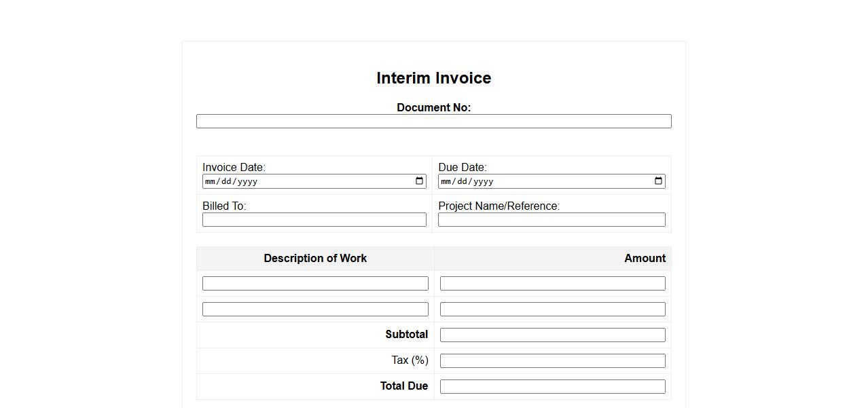868x408 pixels.
Task: Focus the Total Due input field
Action: [552, 387]
